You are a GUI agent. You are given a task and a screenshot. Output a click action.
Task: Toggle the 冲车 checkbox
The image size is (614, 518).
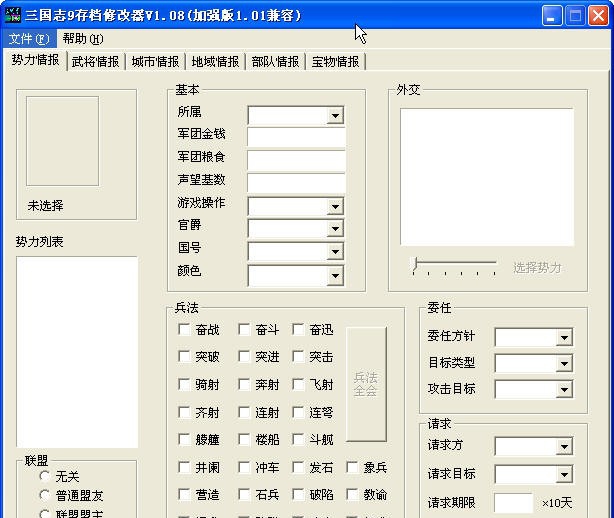point(244,467)
